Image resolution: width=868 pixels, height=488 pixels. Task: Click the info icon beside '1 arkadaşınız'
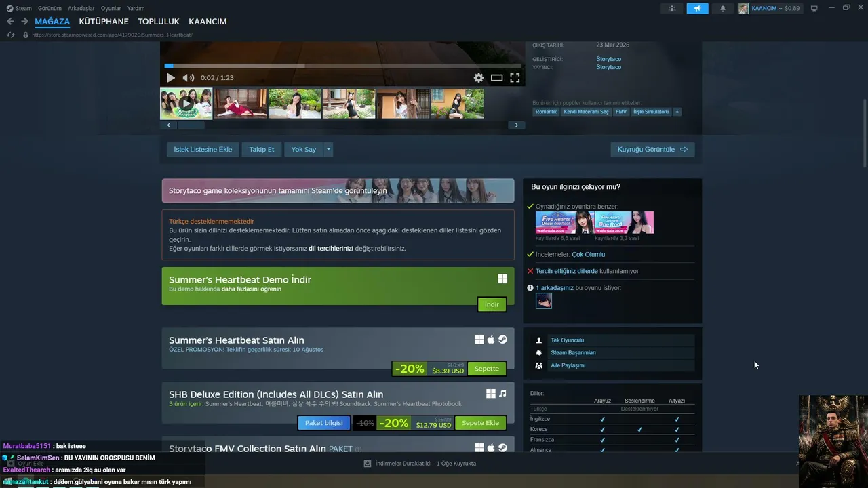coord(530,288)
